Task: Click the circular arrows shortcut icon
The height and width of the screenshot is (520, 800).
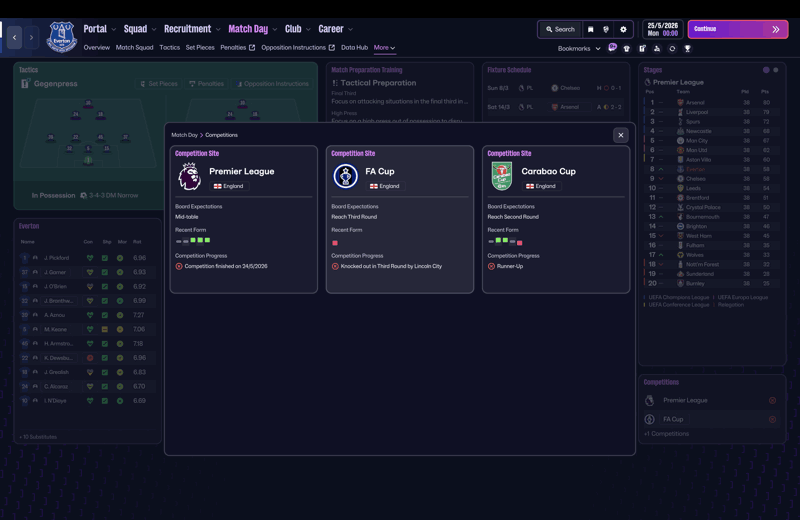Action: pos(672,48)
